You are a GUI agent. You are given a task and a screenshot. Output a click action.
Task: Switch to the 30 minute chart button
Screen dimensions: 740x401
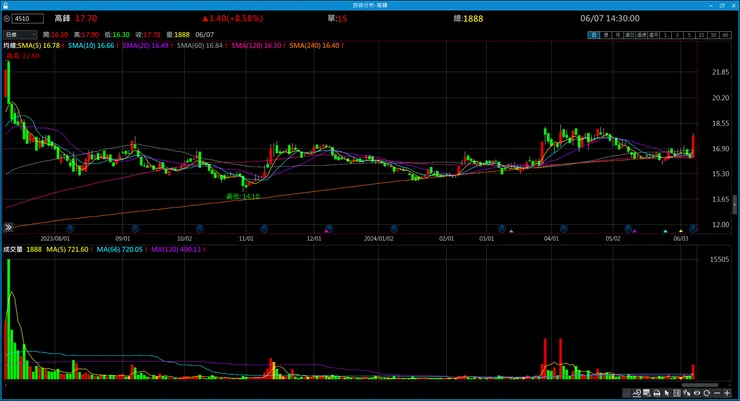coord(713,35)
